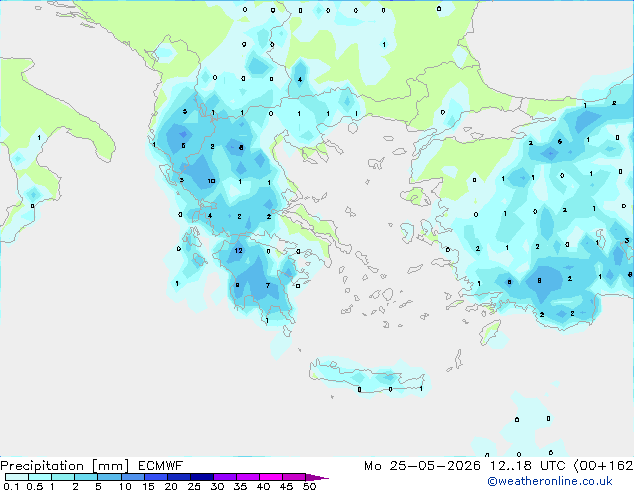Screen dimensions: 634x490
Task: Click the '12' precipitation value over the Peloponnese
Action: tap(239, 251)
